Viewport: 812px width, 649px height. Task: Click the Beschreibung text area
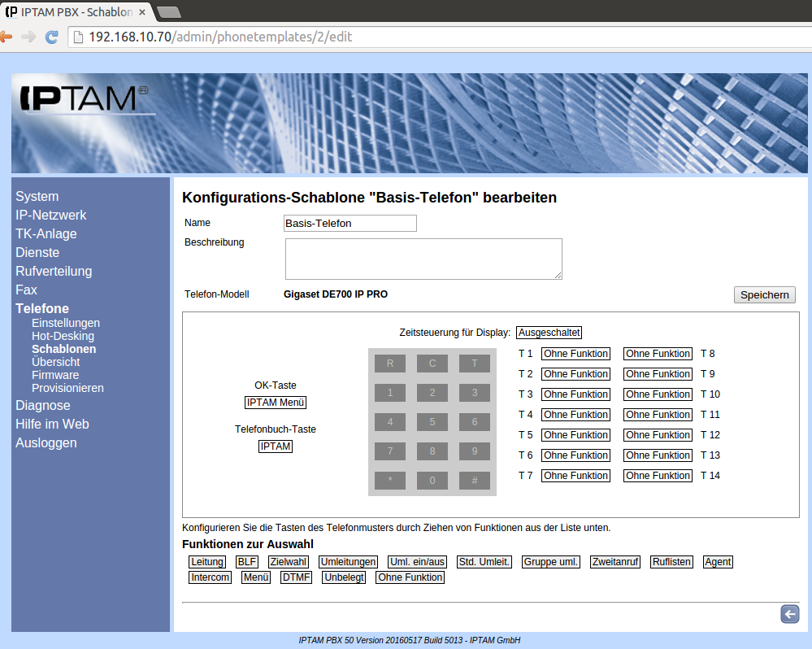(423, 259)
